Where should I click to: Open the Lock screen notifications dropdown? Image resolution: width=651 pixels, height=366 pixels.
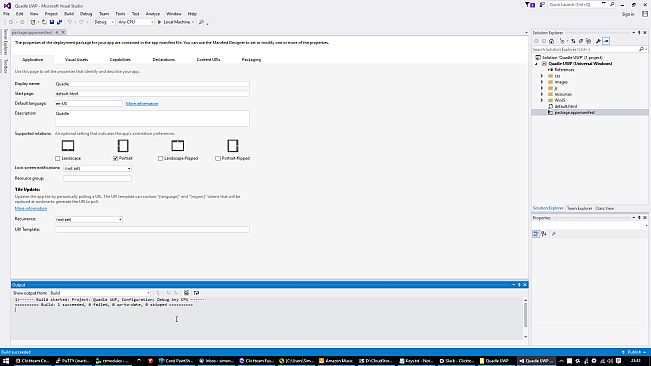(98, 168)
